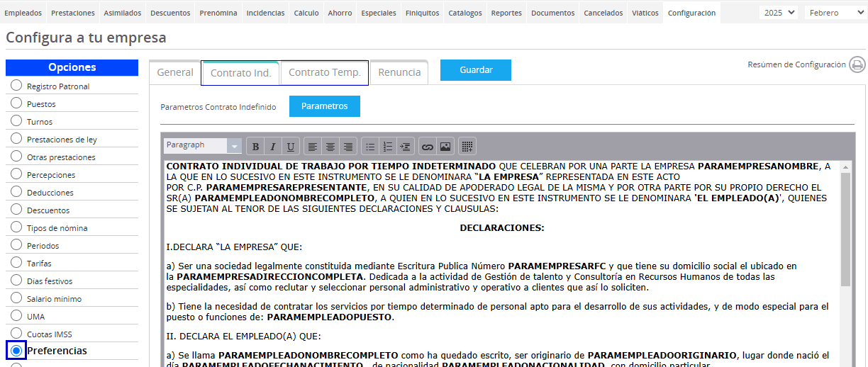The image size is (868, 367).
Task: Switch to the Contrato Temp. tab
Action: pos(325,72)
